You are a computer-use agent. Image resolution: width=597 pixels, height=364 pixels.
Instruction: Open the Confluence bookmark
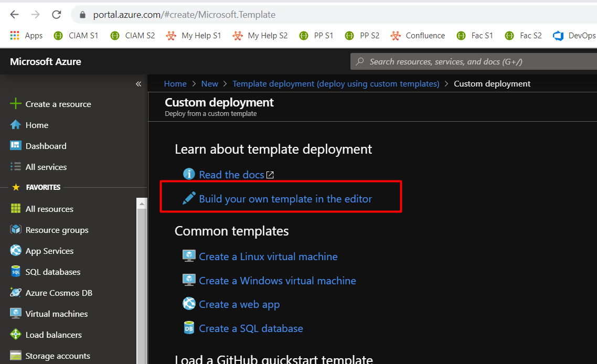418,36
